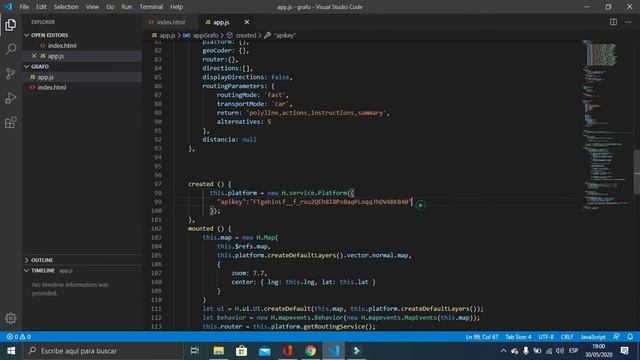Show hidden system tray icons
This screenshot has width=640, height=360.
(x=503, y=351)
